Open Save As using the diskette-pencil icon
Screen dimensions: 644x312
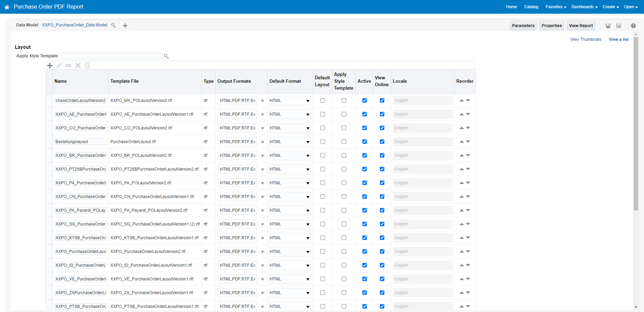coord(619,25)
